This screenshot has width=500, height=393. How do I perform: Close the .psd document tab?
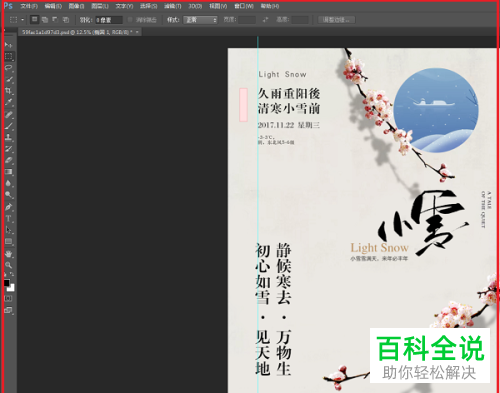(137, 32)
